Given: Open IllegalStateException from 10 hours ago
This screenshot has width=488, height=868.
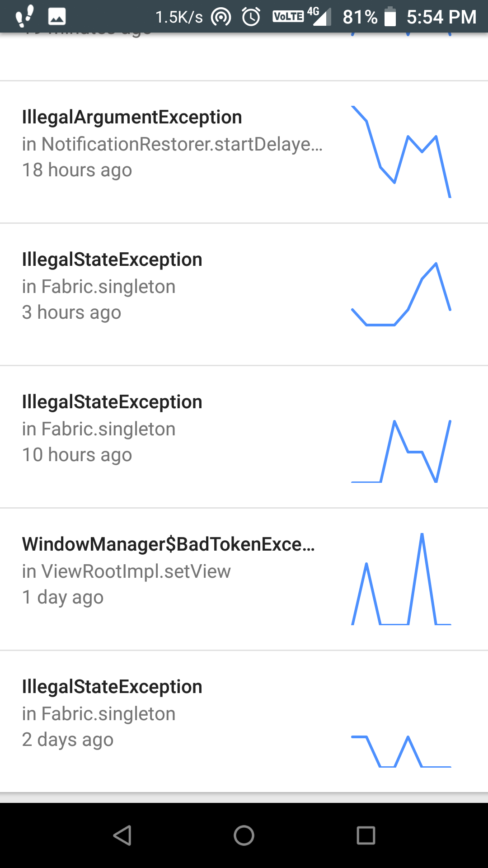Looking at the screenshot, I should point(244,437).
